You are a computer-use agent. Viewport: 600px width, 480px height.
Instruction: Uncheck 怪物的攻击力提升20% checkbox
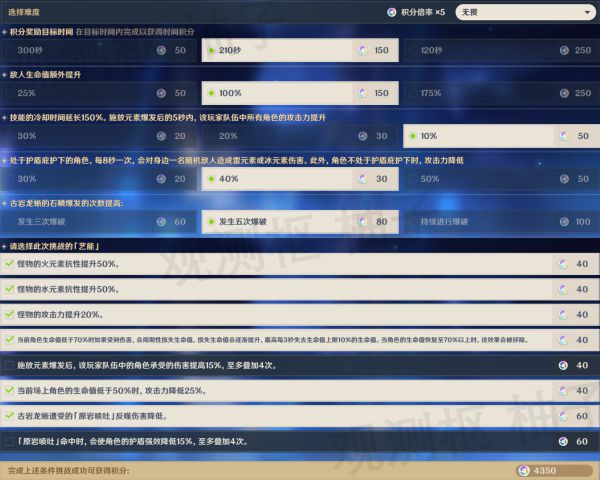click(x=9, y=314)
